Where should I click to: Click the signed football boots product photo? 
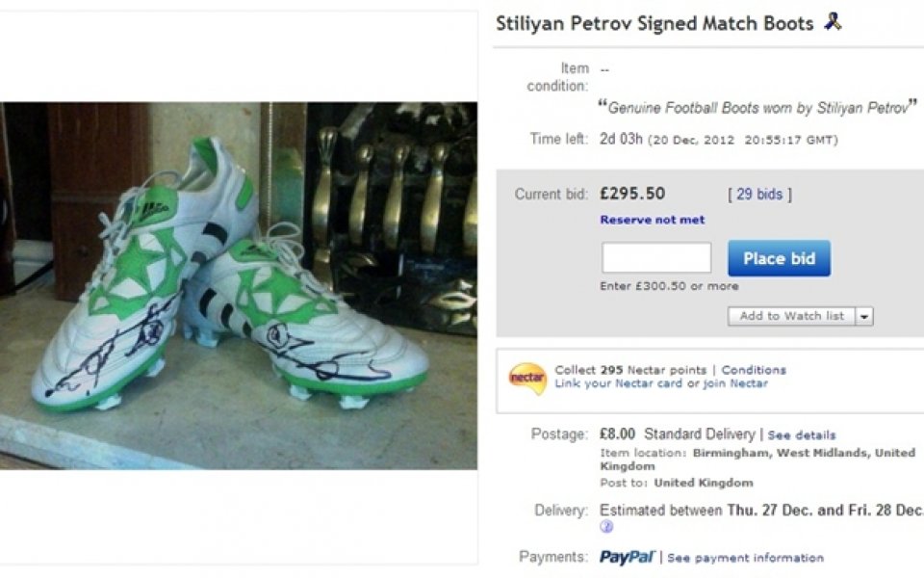(238, 285)
